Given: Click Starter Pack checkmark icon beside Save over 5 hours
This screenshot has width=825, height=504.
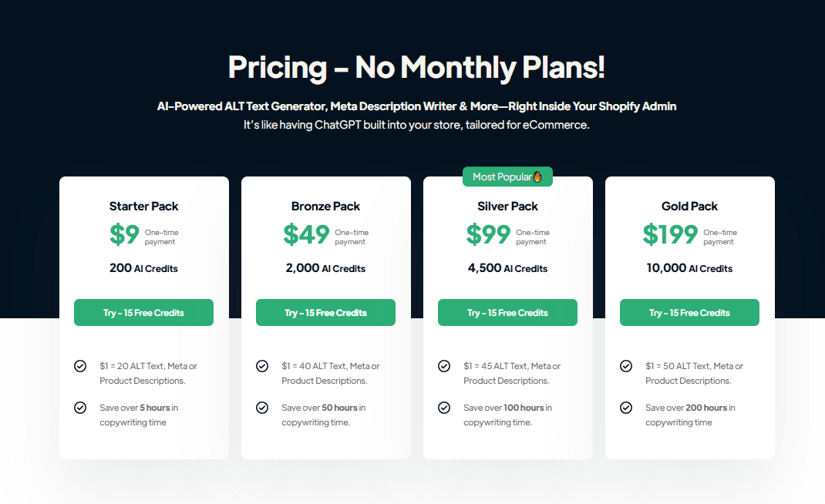Looking at the screenshot, I should coord(80,408).
